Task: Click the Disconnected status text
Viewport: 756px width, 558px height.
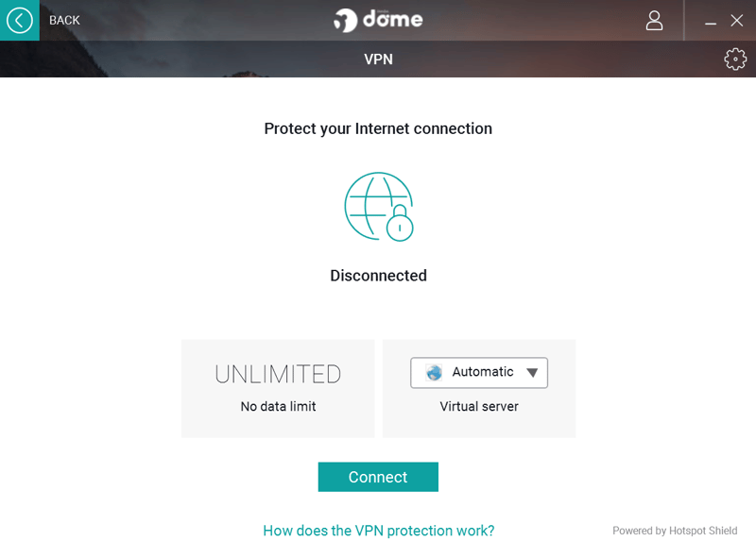Action: (x=379, y=276)
